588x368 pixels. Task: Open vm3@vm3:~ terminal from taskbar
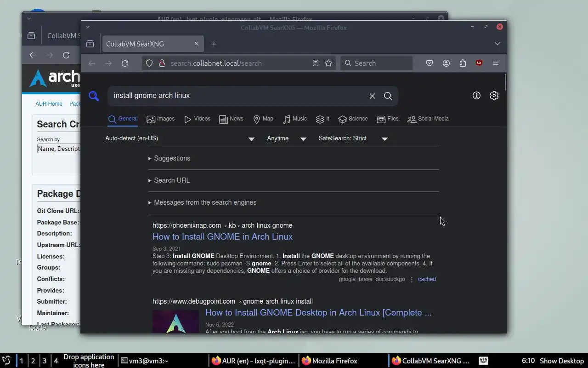tap(163, 361)
